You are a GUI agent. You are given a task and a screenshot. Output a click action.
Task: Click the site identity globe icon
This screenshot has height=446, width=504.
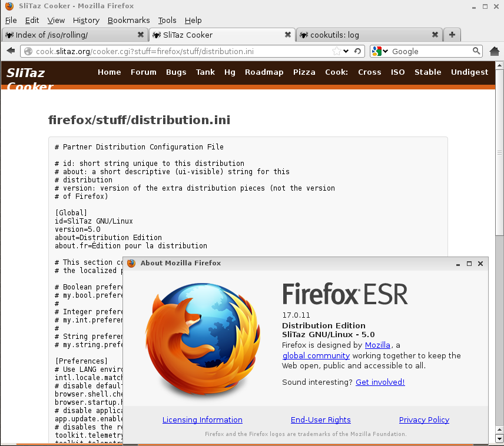point(28,51)
